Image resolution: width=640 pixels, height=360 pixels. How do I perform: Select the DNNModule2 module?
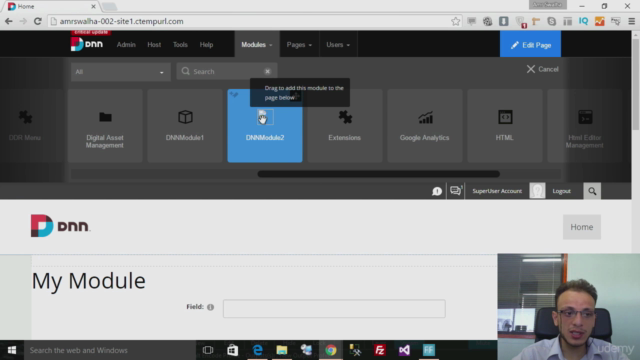click(x=265, y=126)
